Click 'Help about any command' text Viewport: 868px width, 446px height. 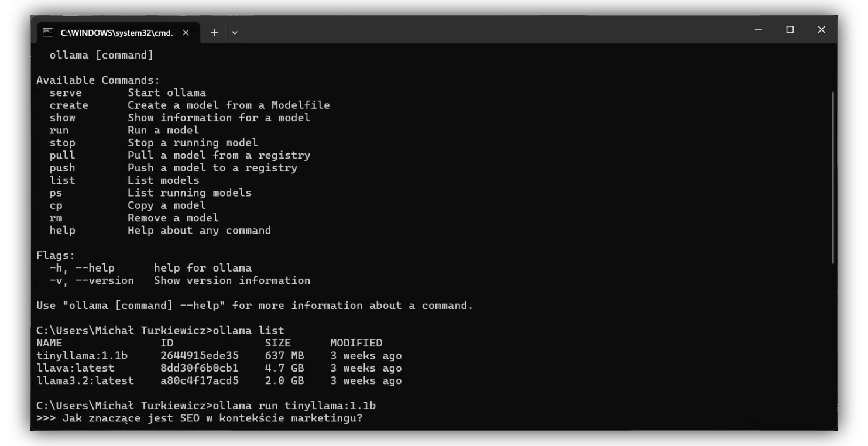point(200,231)
